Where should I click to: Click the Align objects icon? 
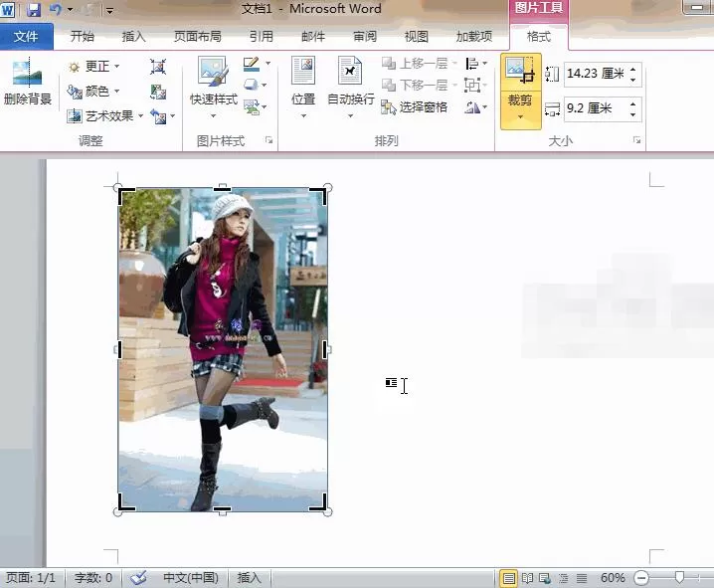tap(472, 64)
